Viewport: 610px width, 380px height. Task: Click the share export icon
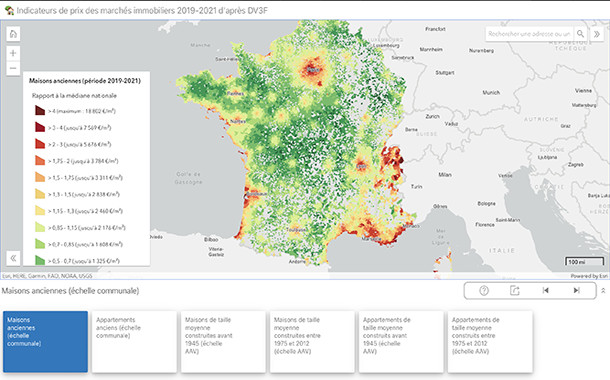coord(515,291)
